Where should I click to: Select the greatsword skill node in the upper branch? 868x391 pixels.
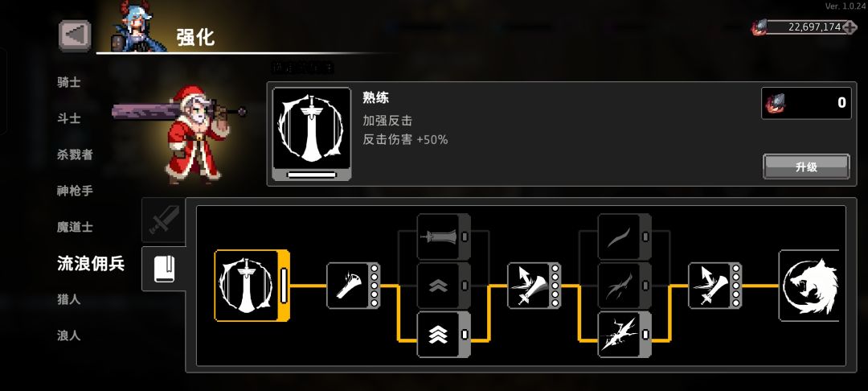tap(444, 237)
